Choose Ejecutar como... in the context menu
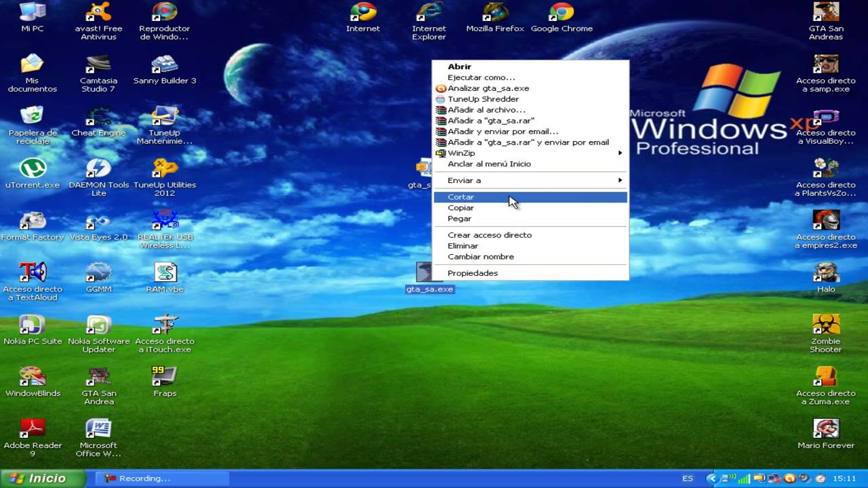This screenshot has height=488, width=868. point(530,77)
